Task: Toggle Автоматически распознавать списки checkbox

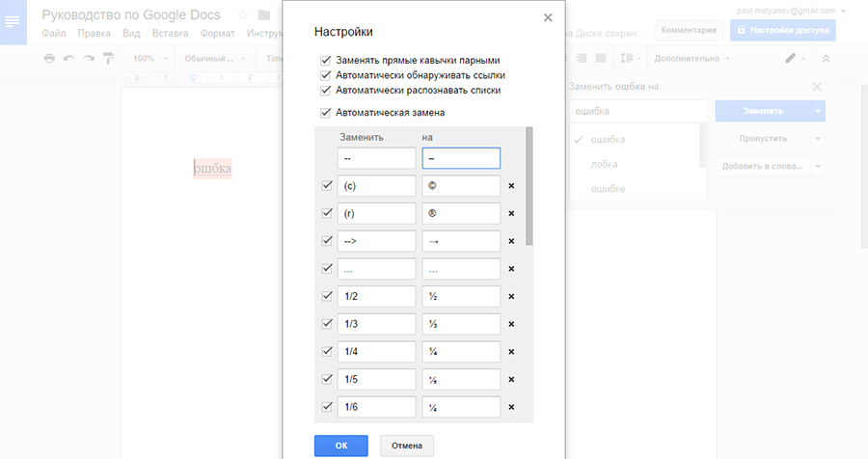Action: [326, 91]
